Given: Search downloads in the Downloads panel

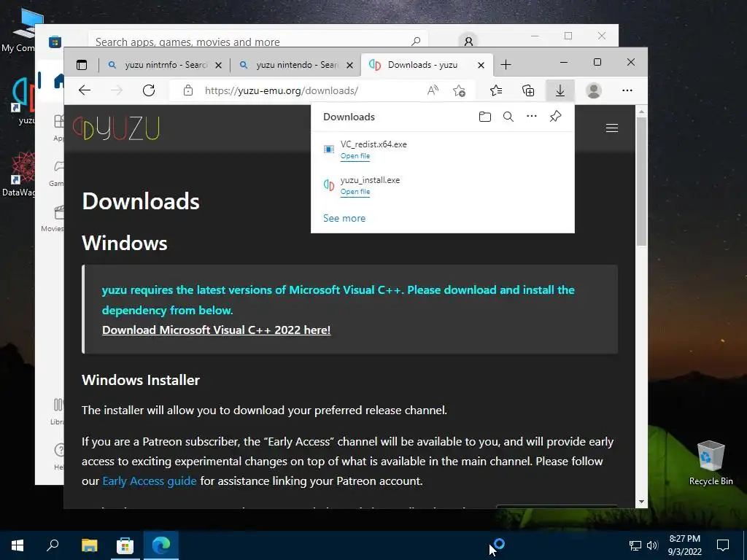Looking at the screenshot, I should coord(508,117).
